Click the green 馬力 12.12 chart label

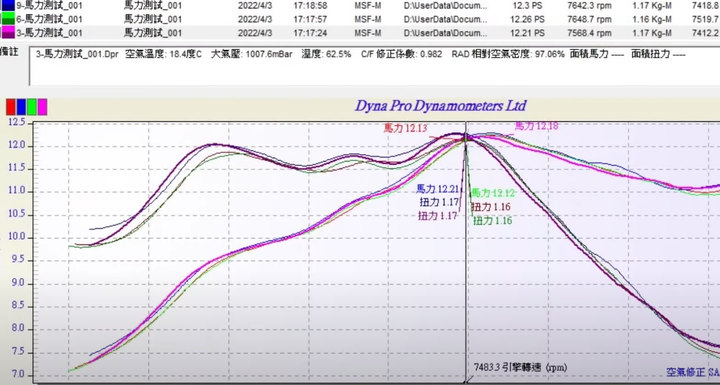494,193
